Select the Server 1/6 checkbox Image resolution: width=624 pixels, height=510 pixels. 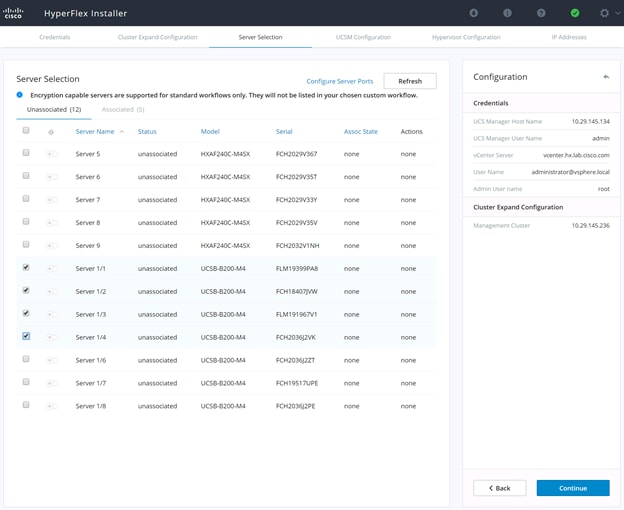pos(26,359)
